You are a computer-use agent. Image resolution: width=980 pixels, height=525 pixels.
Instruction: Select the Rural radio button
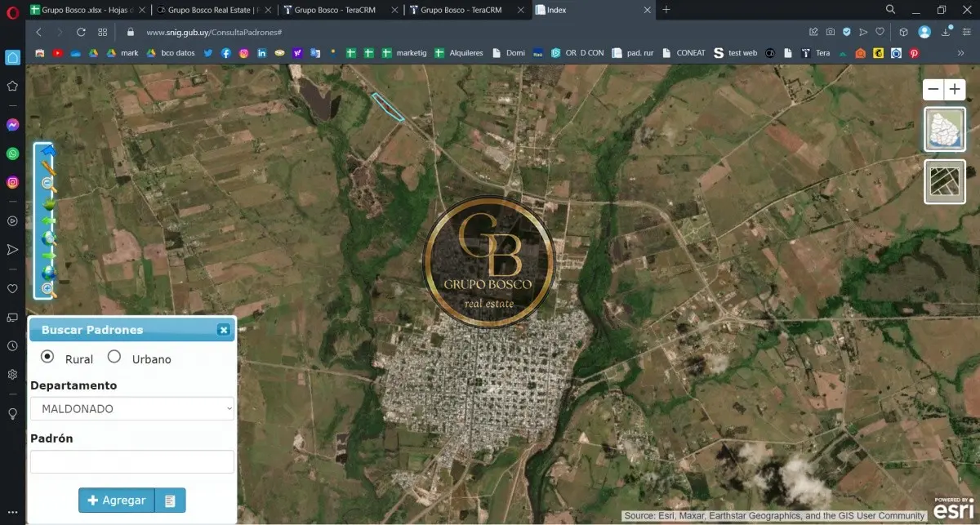coord(47,357)
